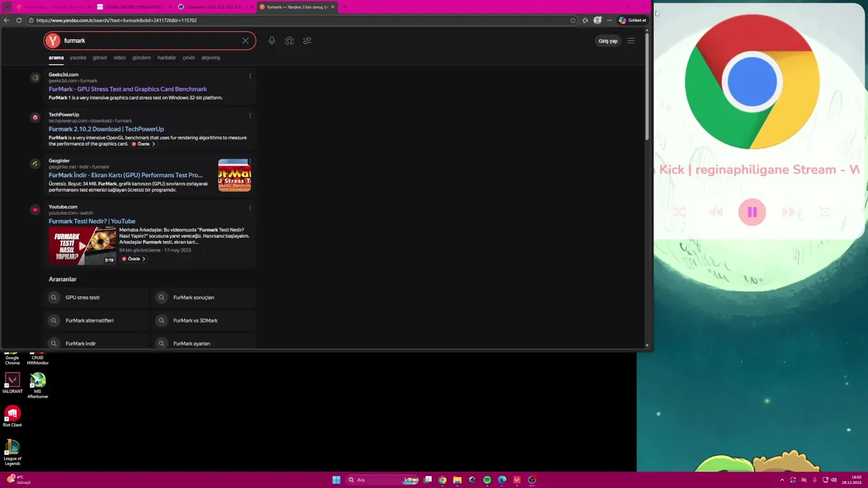The height and width of the screenshot is (488, 868).
Task: Expand Özetle under TechPowerUp result
Action: (x=143, y=144)
